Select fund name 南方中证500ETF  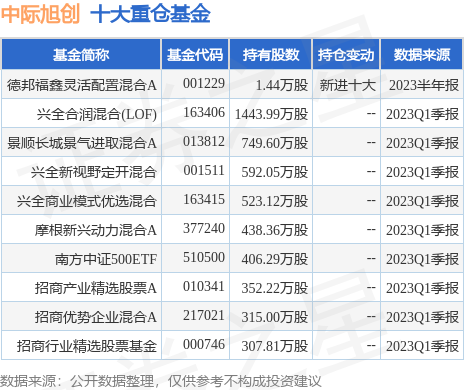click(106, 259)
